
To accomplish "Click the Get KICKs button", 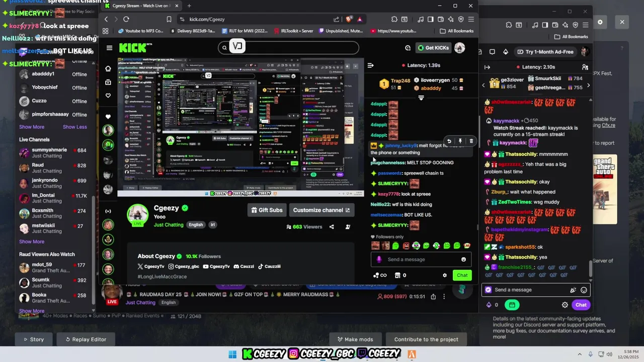I will (x=433, y=48).
